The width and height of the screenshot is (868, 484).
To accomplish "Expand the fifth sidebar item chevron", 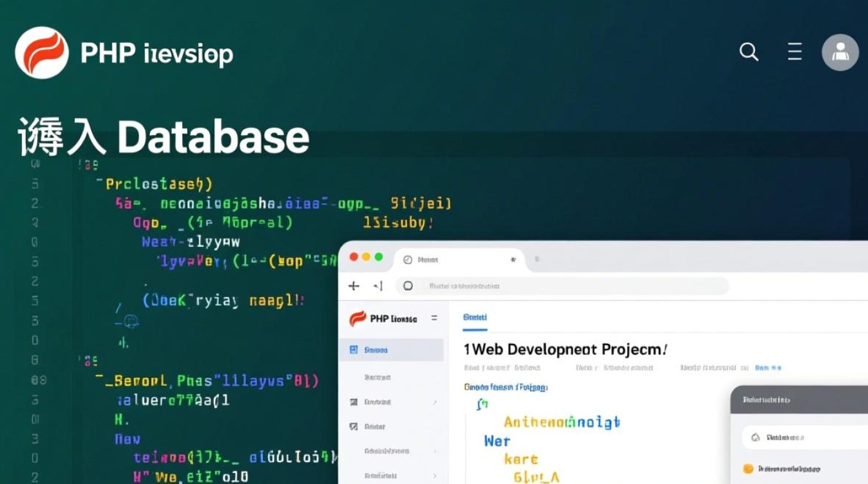I will 435,451.
